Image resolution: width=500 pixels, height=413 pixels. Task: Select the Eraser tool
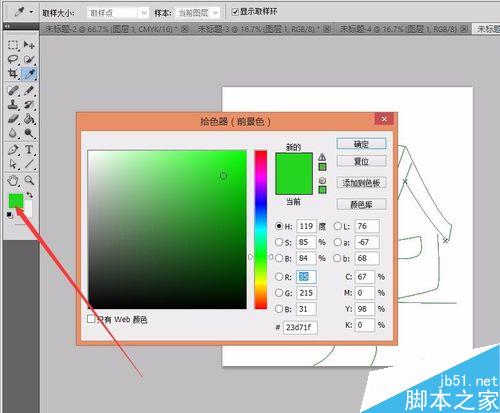[x=13, y=119]
